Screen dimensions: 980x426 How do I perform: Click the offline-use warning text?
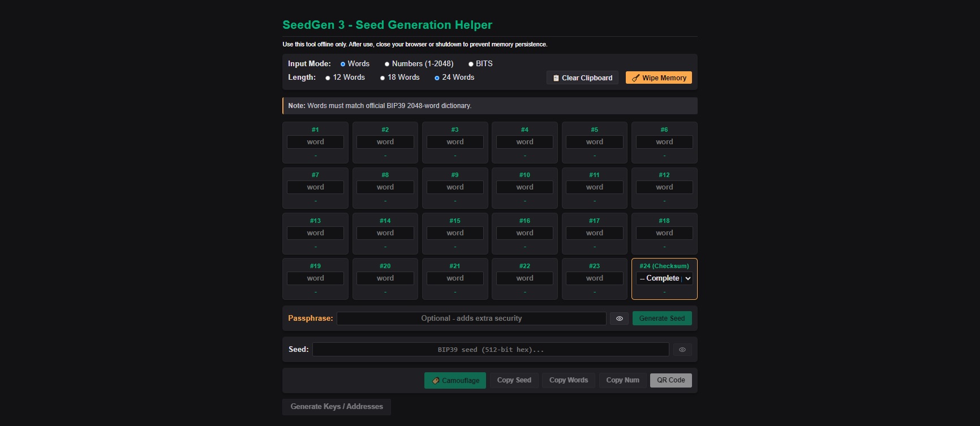tap(415, 44)
